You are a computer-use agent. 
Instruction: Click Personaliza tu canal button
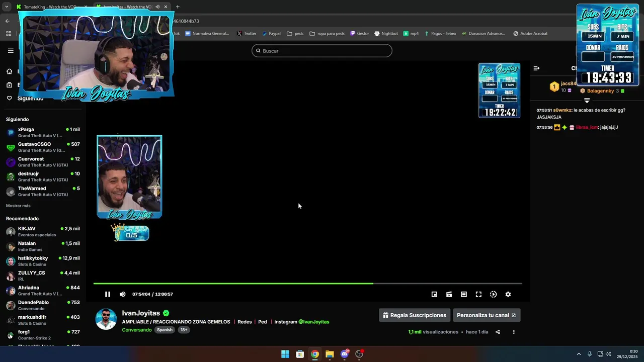pos(487,315)
